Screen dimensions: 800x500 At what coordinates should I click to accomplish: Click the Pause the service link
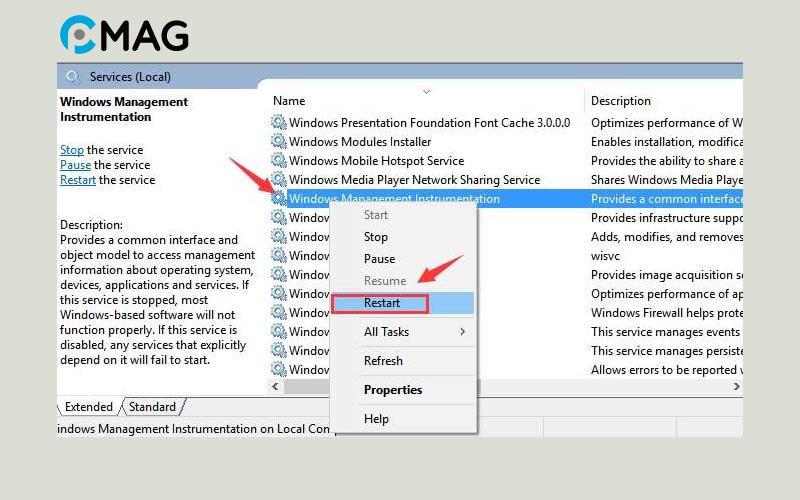coord(76,165)
